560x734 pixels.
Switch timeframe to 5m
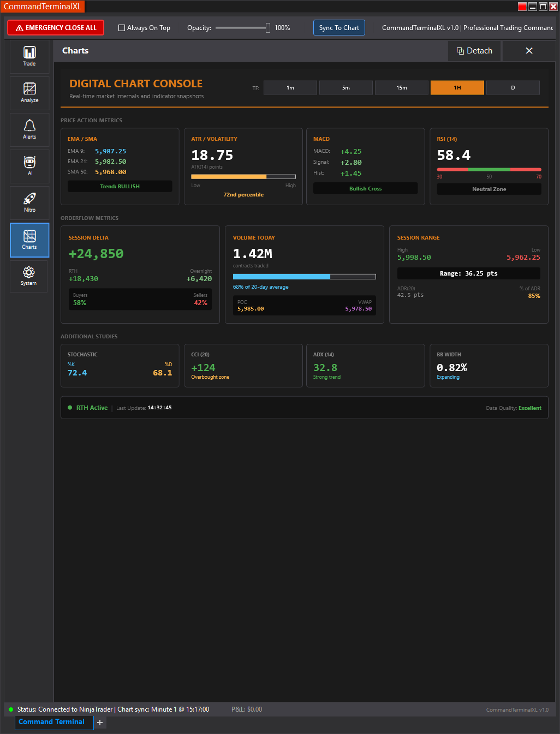[x=346, y=88]
